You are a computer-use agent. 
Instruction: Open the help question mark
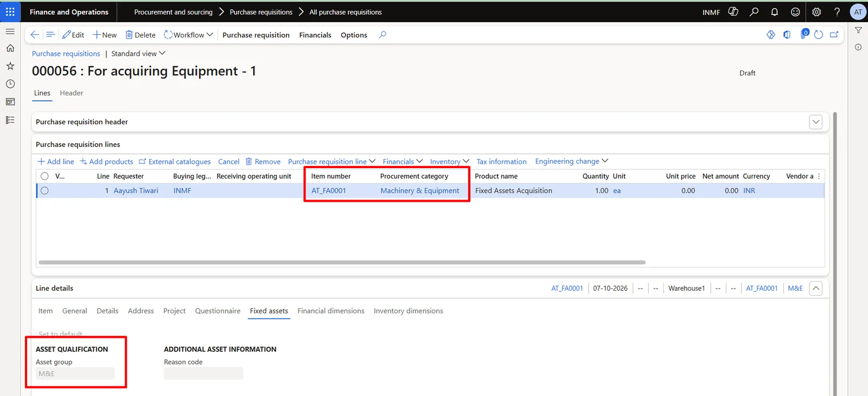pos(837,11)
